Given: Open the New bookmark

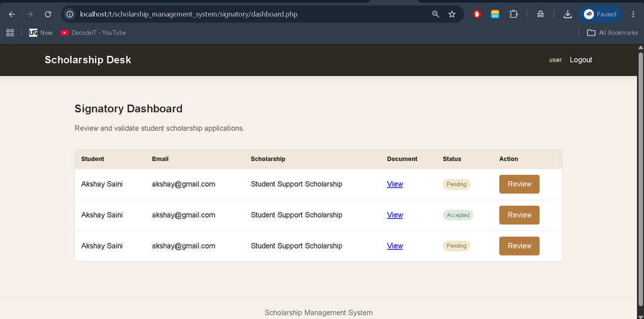Looking at the screenshot, I should 41,33.
